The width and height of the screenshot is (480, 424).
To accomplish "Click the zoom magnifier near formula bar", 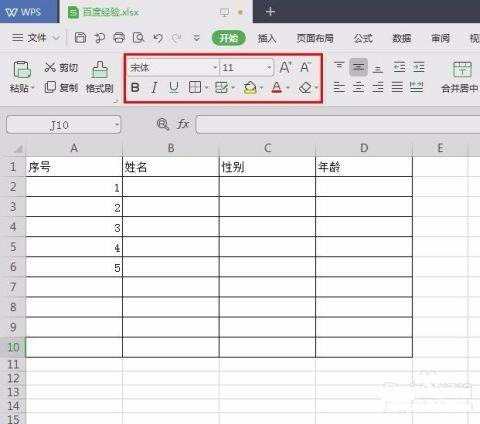I will (x=163, y=124).
